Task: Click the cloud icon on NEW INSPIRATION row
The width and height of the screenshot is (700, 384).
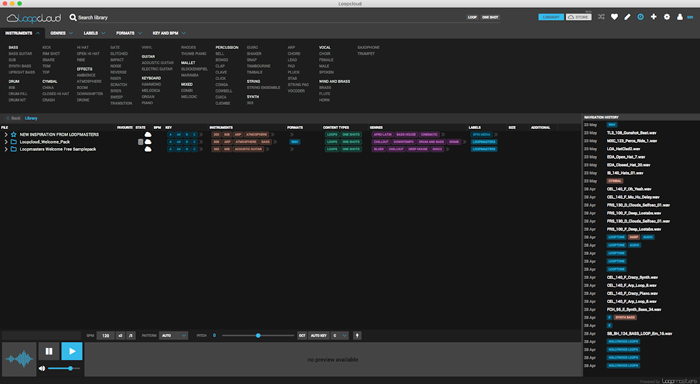Action: pos(148,134)
